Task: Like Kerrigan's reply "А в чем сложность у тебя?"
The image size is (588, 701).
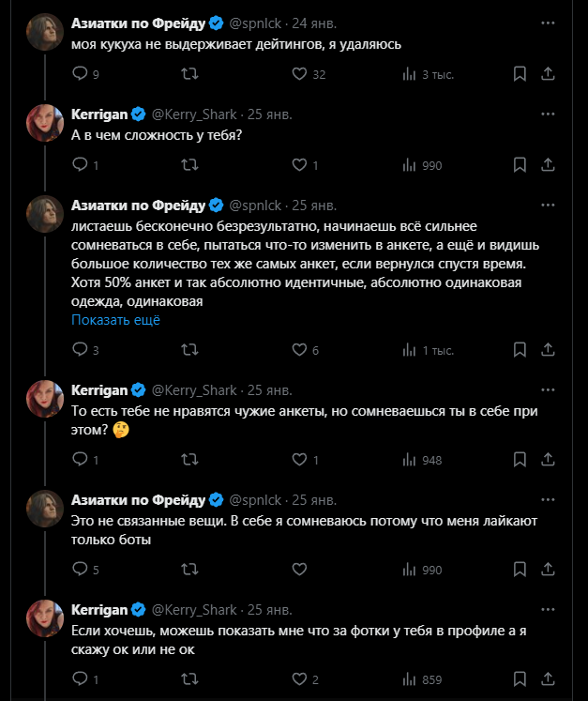Action: coord(300,165)
